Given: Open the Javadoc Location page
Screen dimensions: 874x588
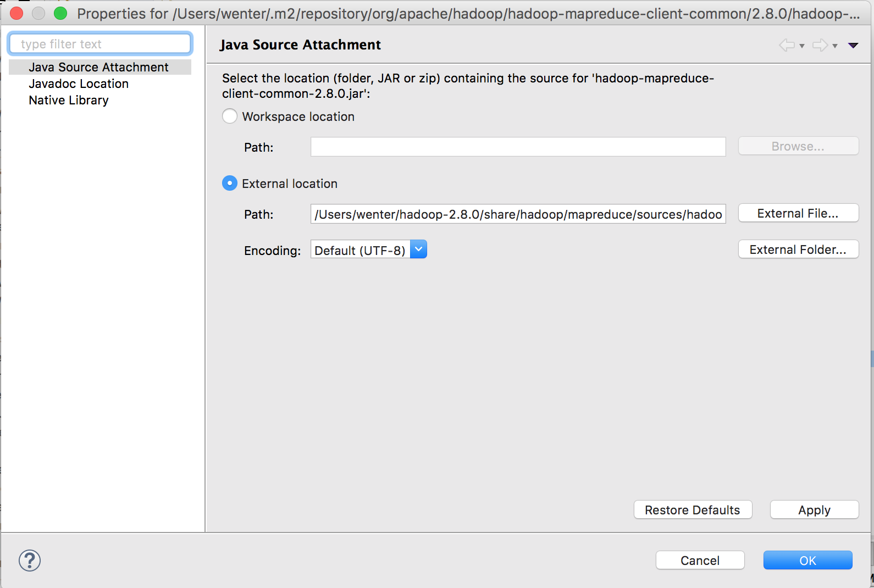Looking at the screenshot, I should tap(79, 84).
